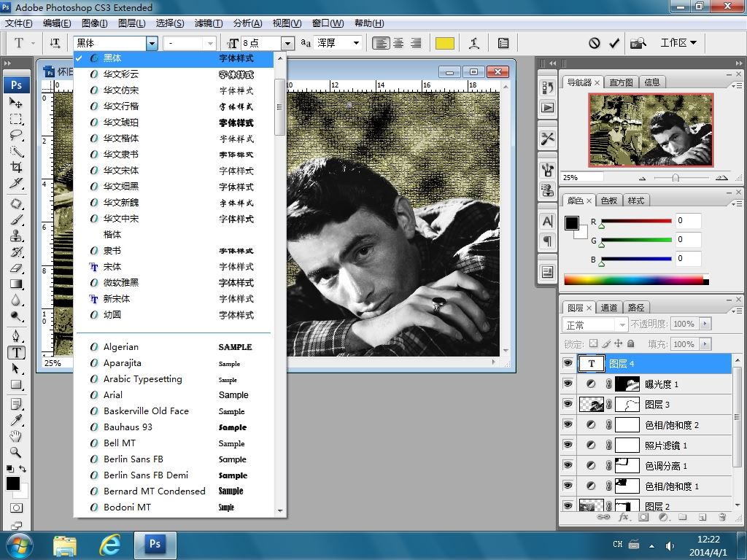Select the Gradient tool

(16, 284)
